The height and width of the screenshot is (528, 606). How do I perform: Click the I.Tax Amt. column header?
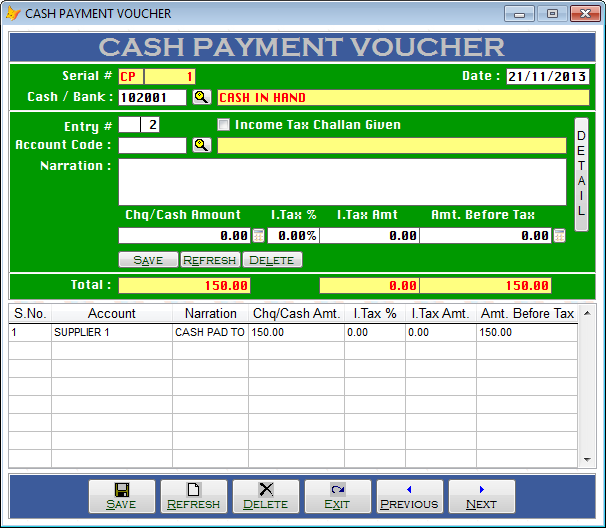441,313
